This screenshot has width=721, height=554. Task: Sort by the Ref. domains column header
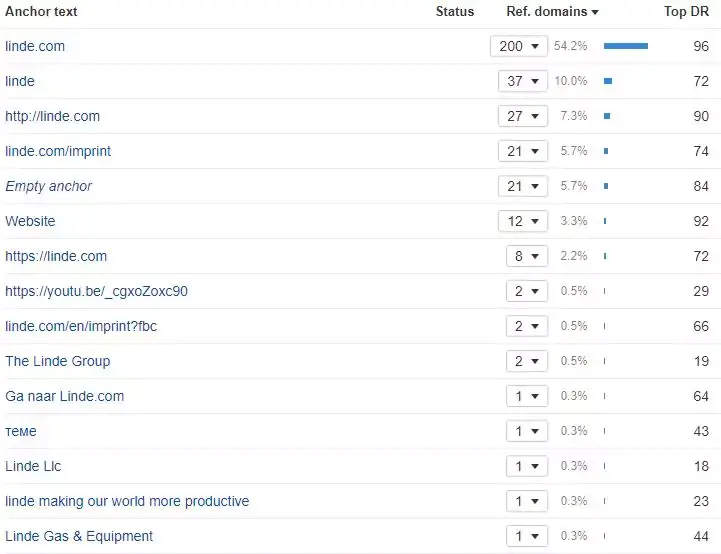[552, 12]
